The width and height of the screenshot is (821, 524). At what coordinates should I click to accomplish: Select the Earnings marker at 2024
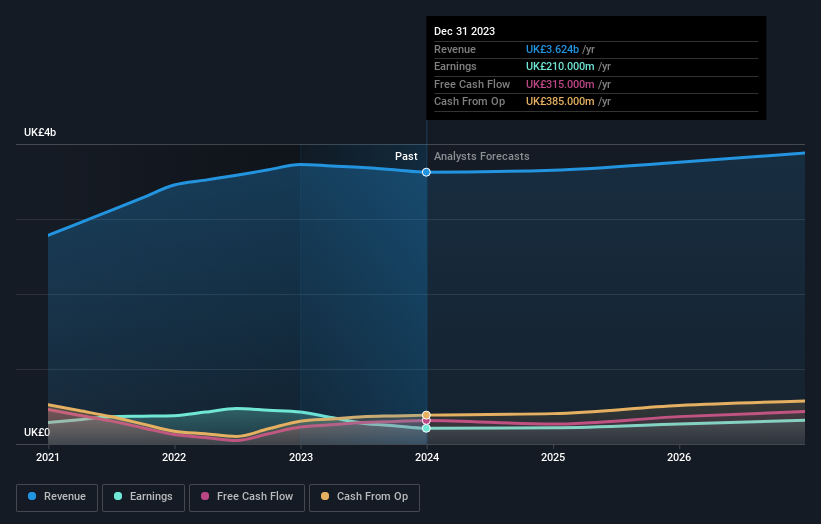click(x=426, y=428)
